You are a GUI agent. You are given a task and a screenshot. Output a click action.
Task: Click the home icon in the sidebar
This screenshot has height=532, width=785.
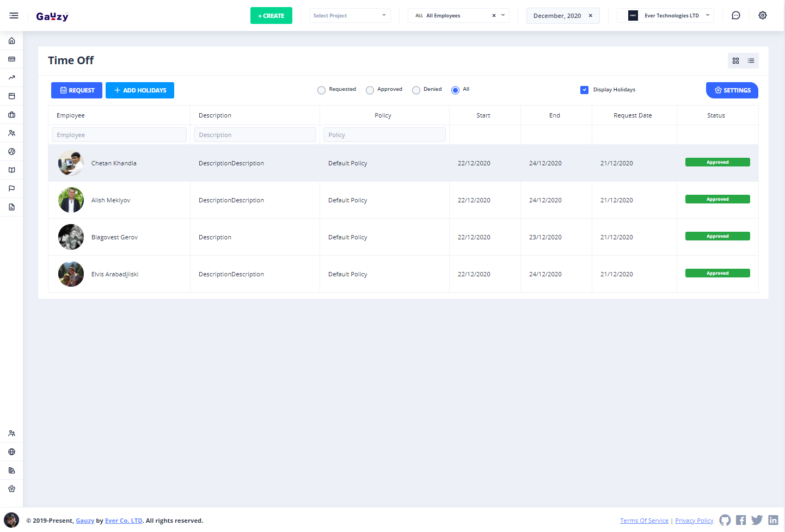[11, 41]
